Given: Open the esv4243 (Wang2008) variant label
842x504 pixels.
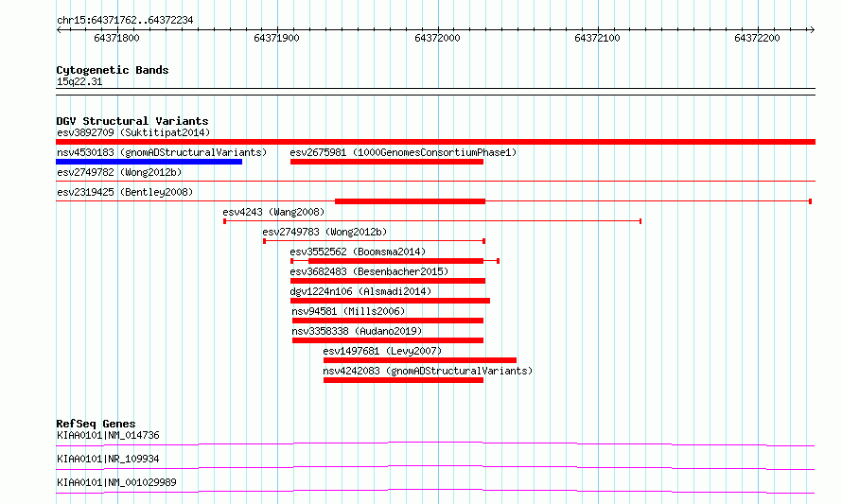Looking at the screenshot, I should click(273, 212).
